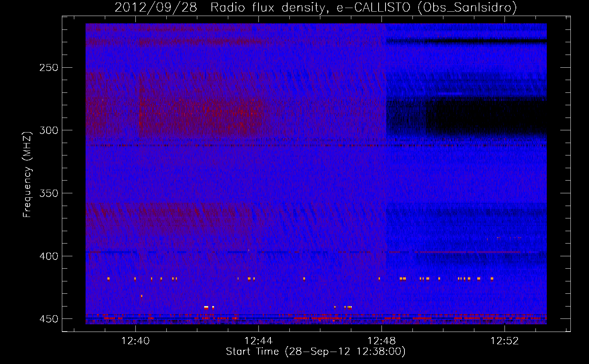
Task: Click the 400 frequency tick label
Action: pos(48,256)
